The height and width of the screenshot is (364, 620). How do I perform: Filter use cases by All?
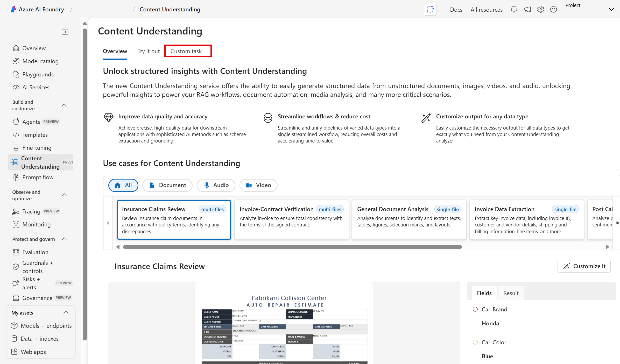[123, 185]
